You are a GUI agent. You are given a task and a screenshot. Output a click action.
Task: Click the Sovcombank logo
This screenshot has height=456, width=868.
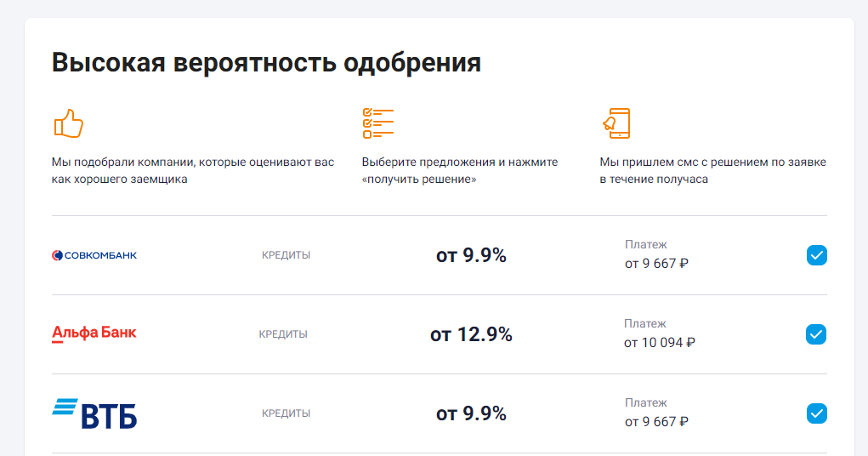(x=94, y=255)
